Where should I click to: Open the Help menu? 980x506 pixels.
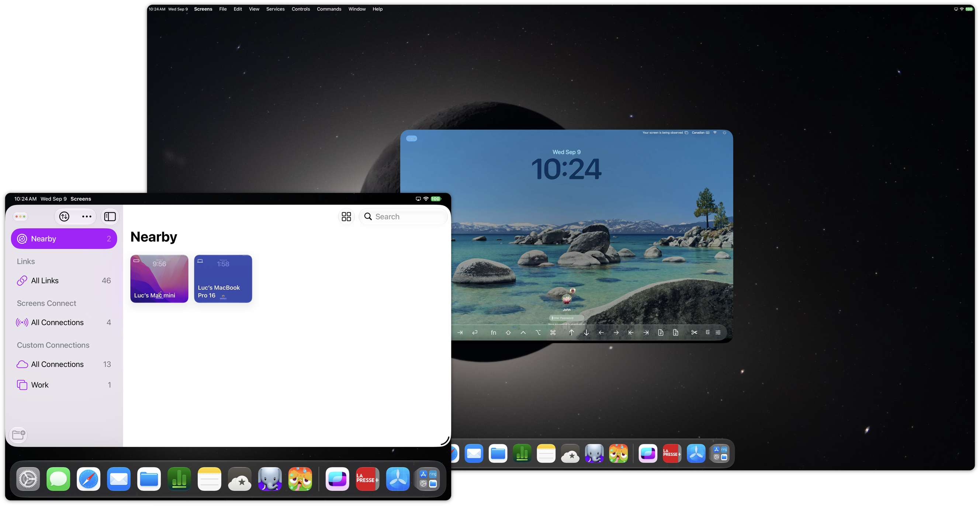pos(377,9)
